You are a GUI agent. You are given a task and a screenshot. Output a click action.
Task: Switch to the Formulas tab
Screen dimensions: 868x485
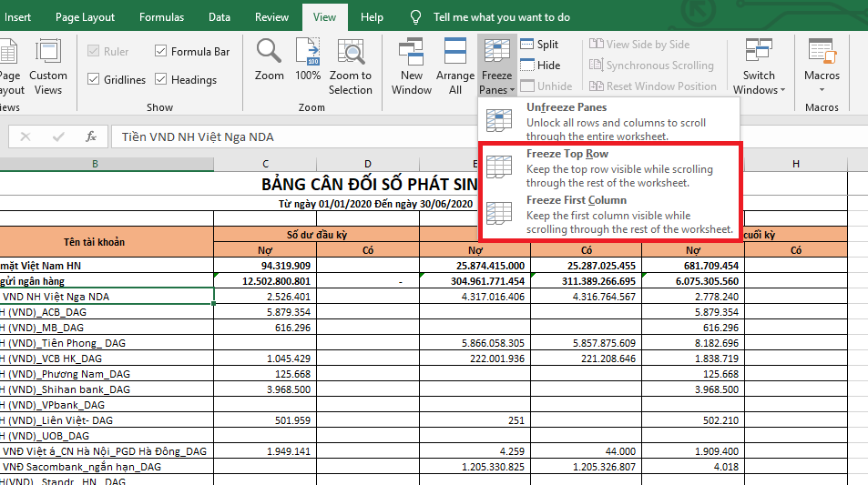point(161,17)
